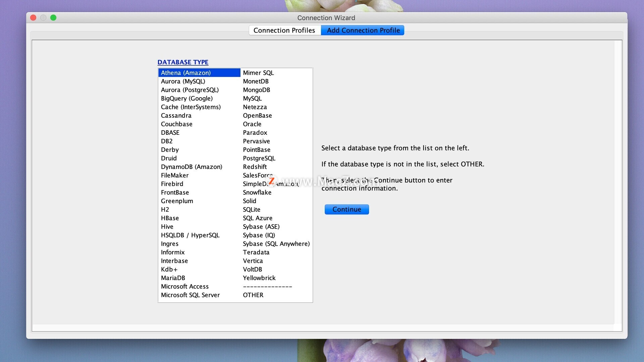This screenshot has width=644, height=362.
Task: Select Oracle database type
Action: [x=276, y=124]
